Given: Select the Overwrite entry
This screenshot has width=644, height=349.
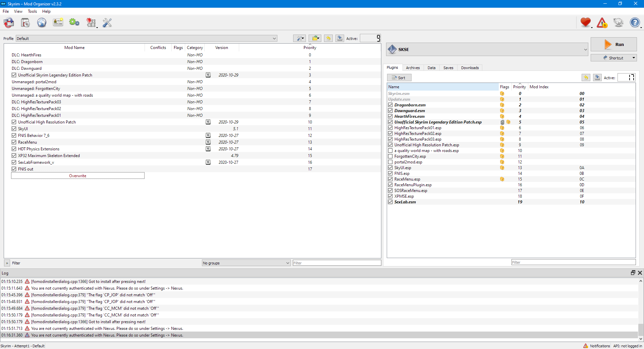Looking at the screenshot, I should pyautogui.click(x=78, y=176).
